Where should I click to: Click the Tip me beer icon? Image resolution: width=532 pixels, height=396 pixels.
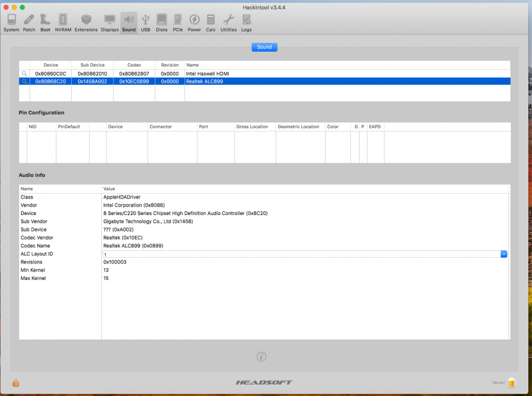512,383
